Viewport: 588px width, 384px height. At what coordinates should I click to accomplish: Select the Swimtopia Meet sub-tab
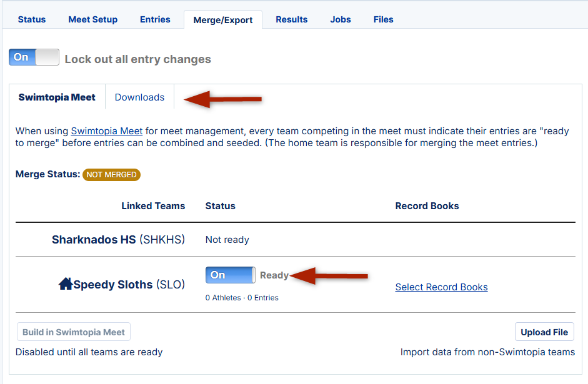click(x=57, y=97)
